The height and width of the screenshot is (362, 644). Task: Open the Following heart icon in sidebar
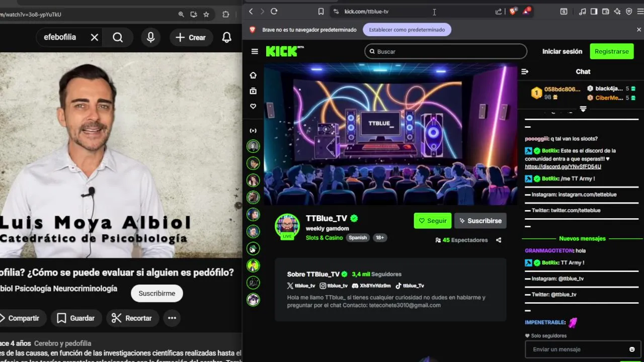click(253, 106)
